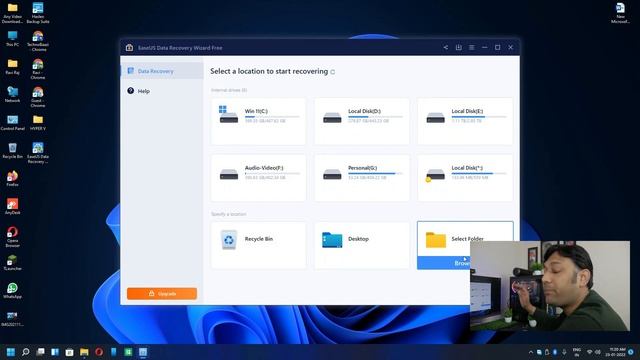The height and width of the screenshot is (360, 640).
Task: Launch Opera Browser from the desktop
Action: tap(12, 237)
